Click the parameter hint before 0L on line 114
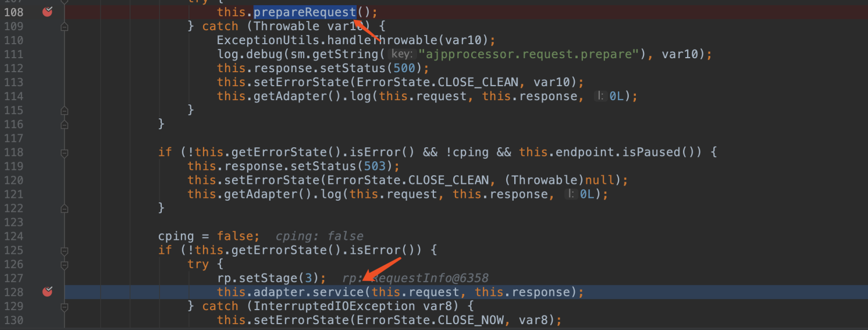Viewport: 868px width, 330px height. [600, 96]
